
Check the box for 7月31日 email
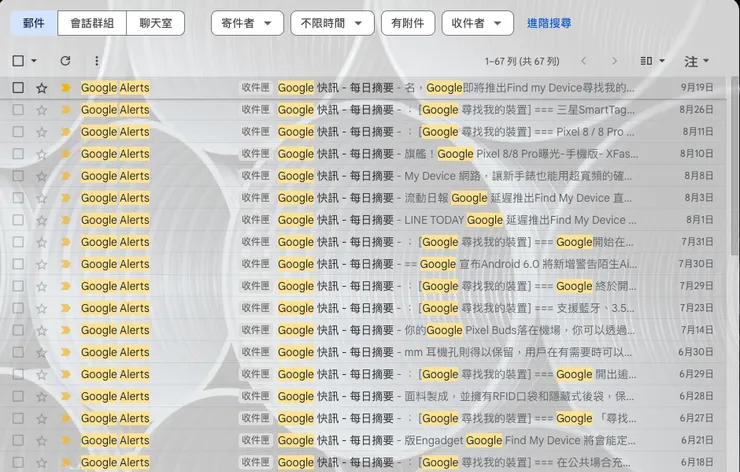(x=18, y=242)
